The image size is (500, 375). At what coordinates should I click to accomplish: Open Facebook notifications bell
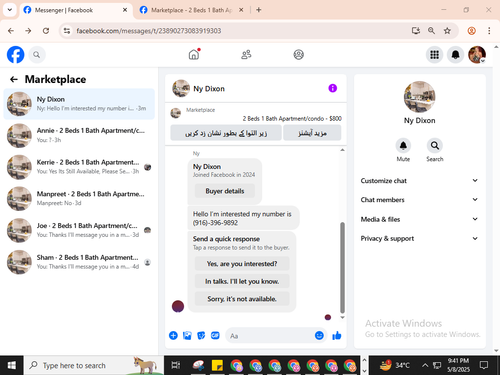(455, 54)
